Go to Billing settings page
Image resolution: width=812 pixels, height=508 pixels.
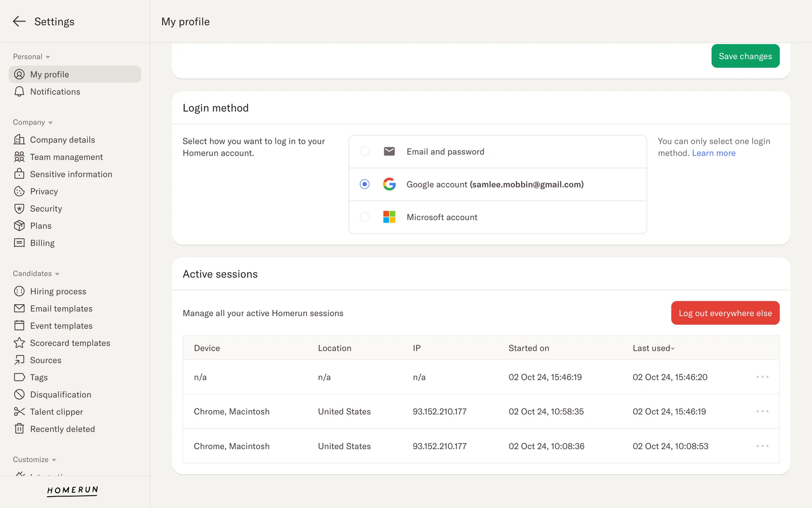[x=42, y=243]
